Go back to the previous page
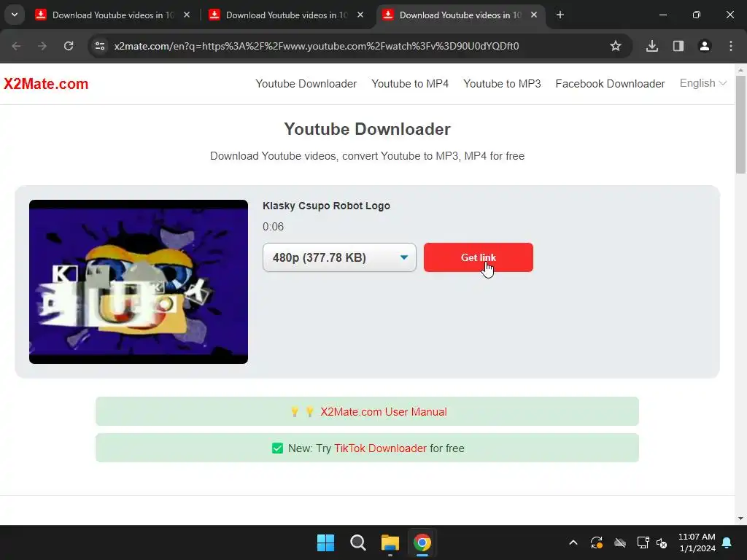 pyautogui.click(x=16, y=46)
